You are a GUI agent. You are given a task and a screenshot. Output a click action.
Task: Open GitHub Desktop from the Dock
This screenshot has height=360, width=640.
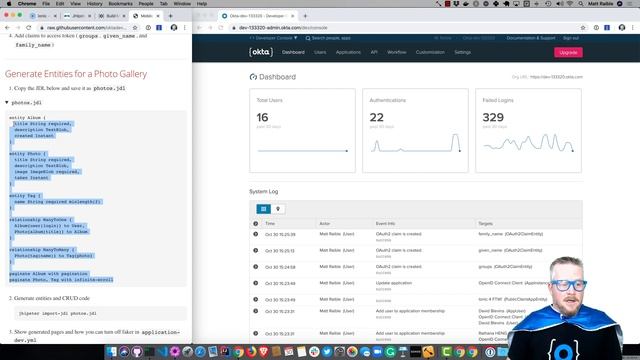(137, 351)
